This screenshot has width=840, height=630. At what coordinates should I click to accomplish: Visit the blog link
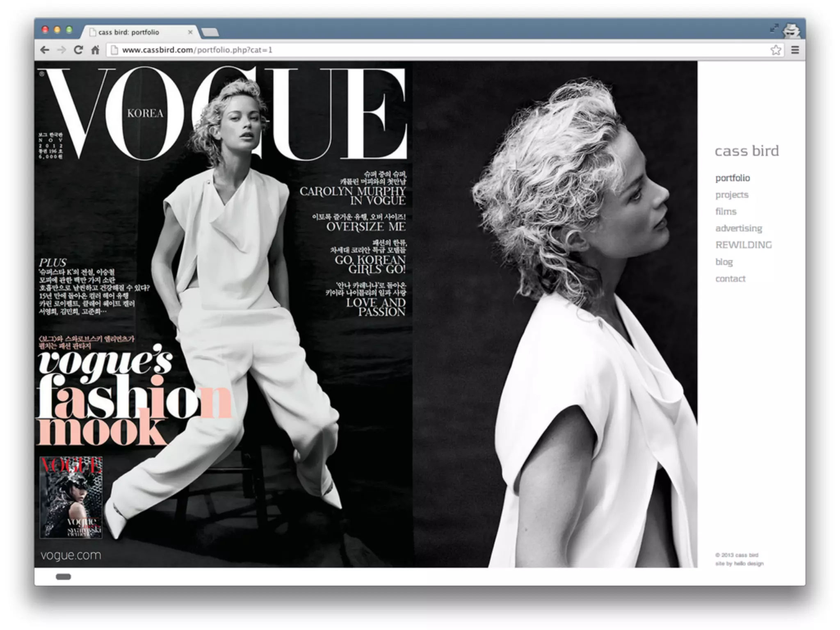[x=724, y=262]
